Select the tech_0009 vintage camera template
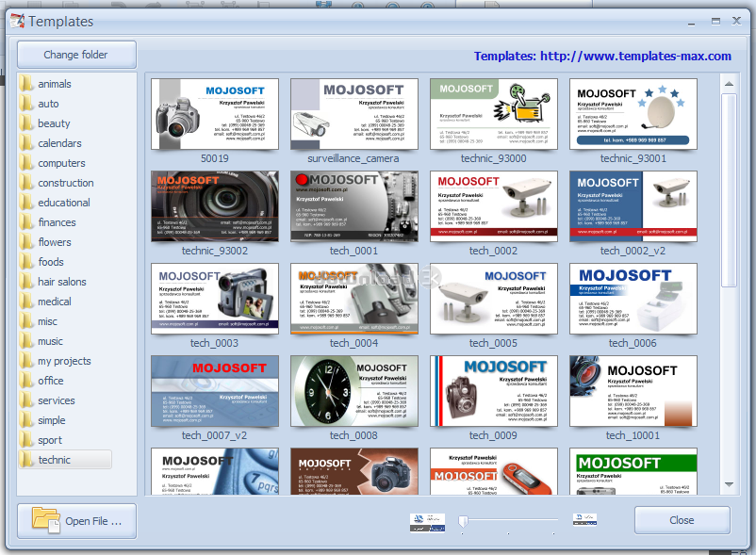Image resolution: width=756 pixels, height=555 pixels. [x=494, y=391]
